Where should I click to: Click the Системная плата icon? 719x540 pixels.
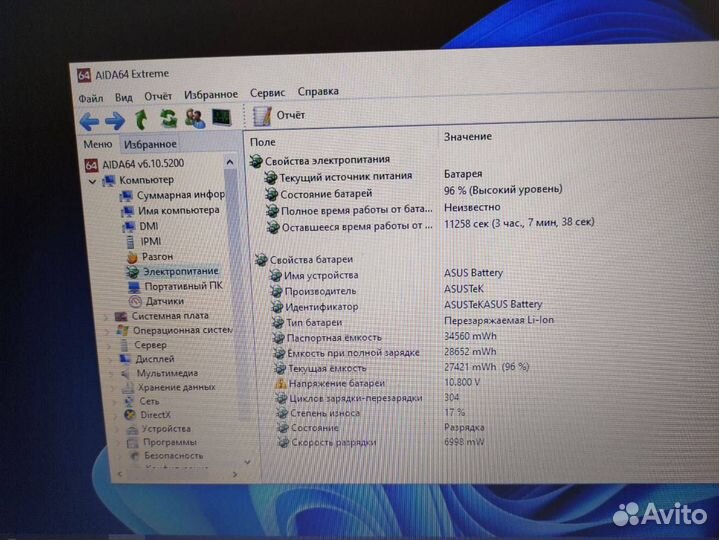pyautogui.click(x=121, y=316)
